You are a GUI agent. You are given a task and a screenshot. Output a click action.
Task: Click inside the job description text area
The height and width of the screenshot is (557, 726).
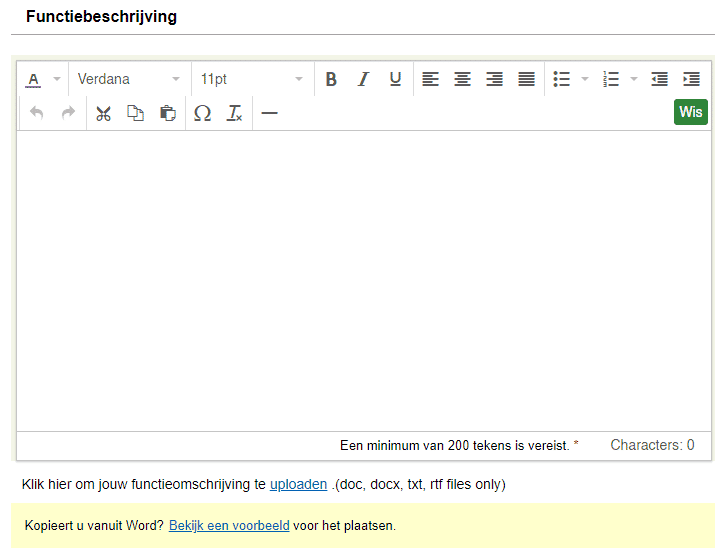coord(364,281)
